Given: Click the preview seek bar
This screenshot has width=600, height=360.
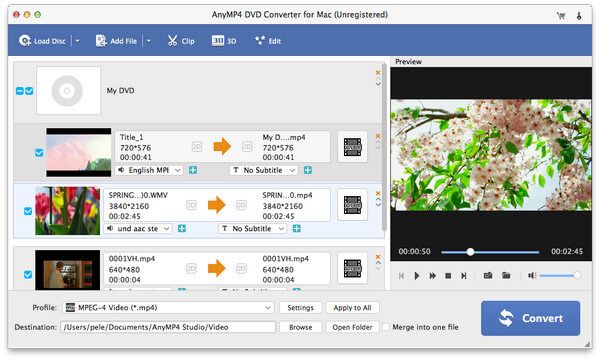Looking at the screenshot, I should pyautogui.click(x=490, y=252).
